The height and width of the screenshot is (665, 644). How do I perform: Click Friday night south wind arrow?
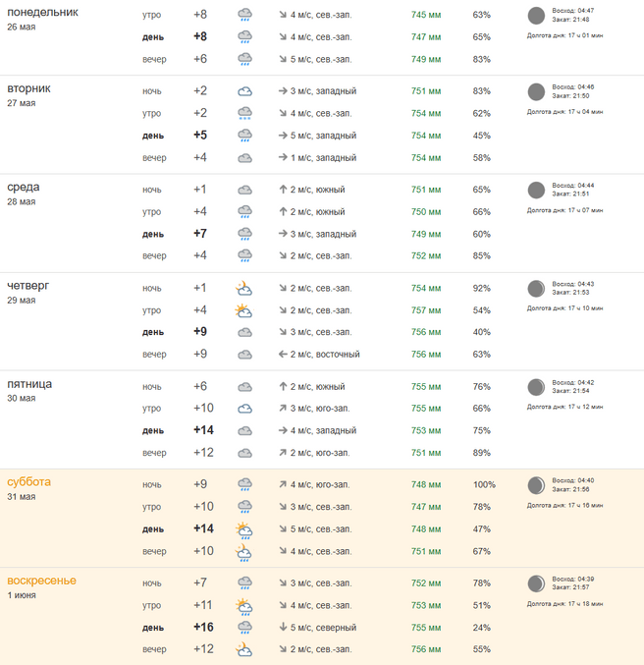[x=281, y=386]
